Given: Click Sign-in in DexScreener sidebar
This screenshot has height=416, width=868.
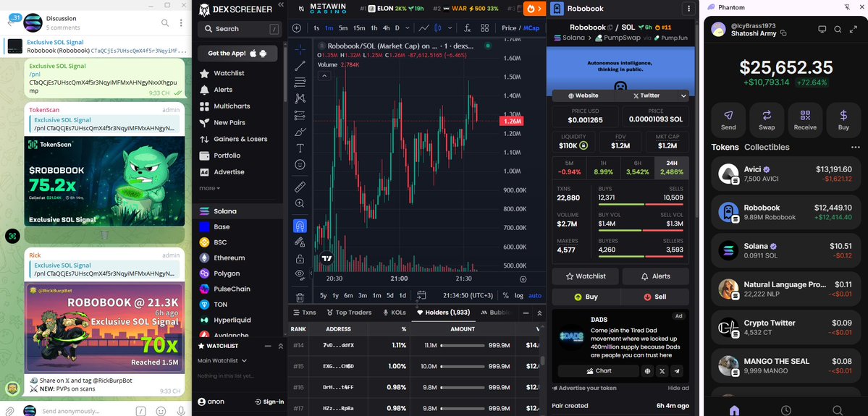Looking at the screenshot, I should [x=269, y=402].
